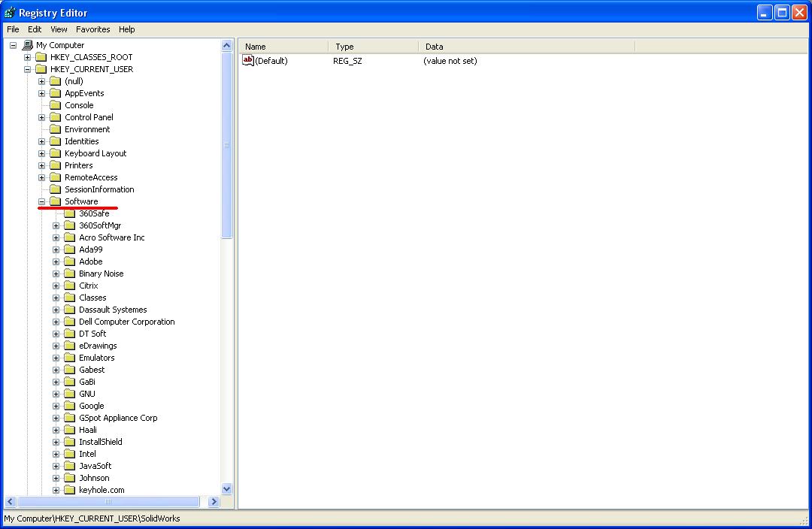Select the Ada99 key
Image resolution: width=812 pixels, height=529 pixels.
tap(91, 249)
